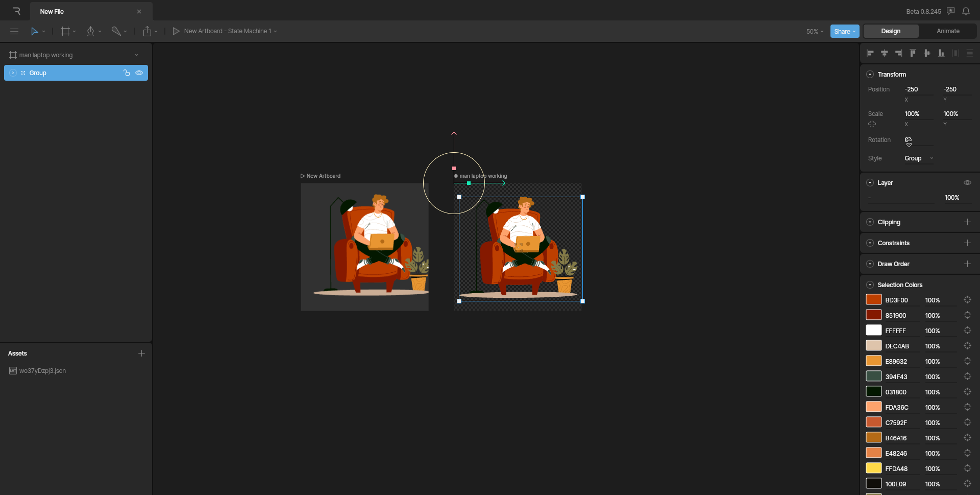
Task: Add a new asset with plus icon
Action: 141,353
